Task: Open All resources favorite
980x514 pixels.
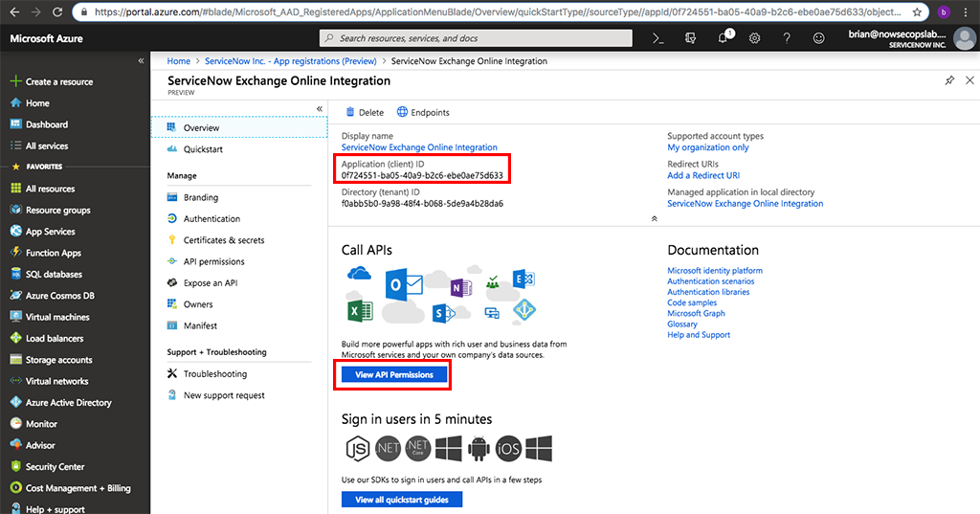Action: 42,189
